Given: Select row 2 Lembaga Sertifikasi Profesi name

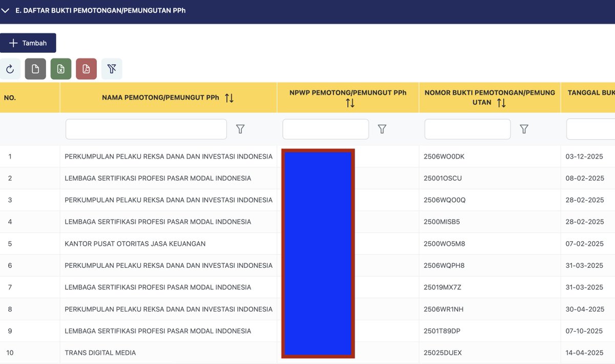Looking at the screenshot, I should [x=158, y=178].
